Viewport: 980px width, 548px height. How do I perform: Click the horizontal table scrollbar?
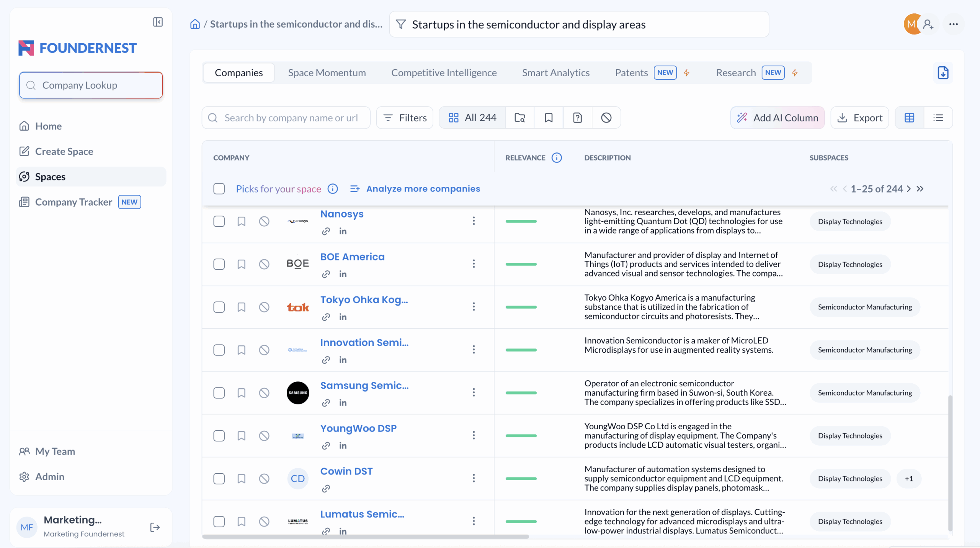(x=366, y=537)
